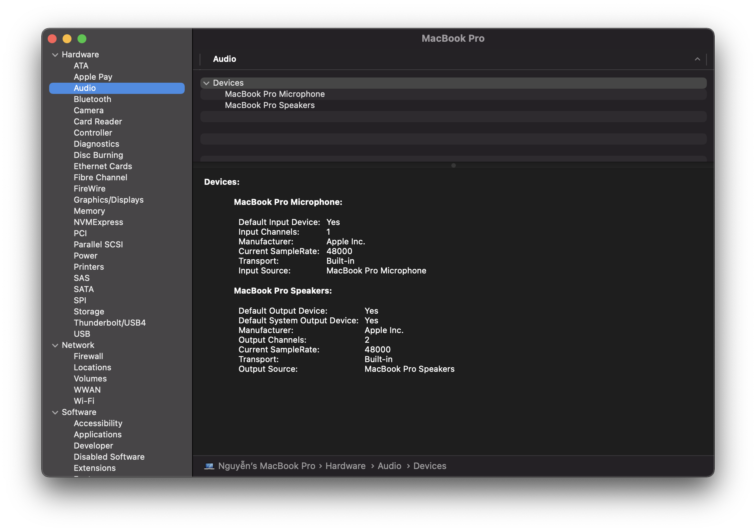Open the Thunderbolt/USB4 section

tap(109, 323)
